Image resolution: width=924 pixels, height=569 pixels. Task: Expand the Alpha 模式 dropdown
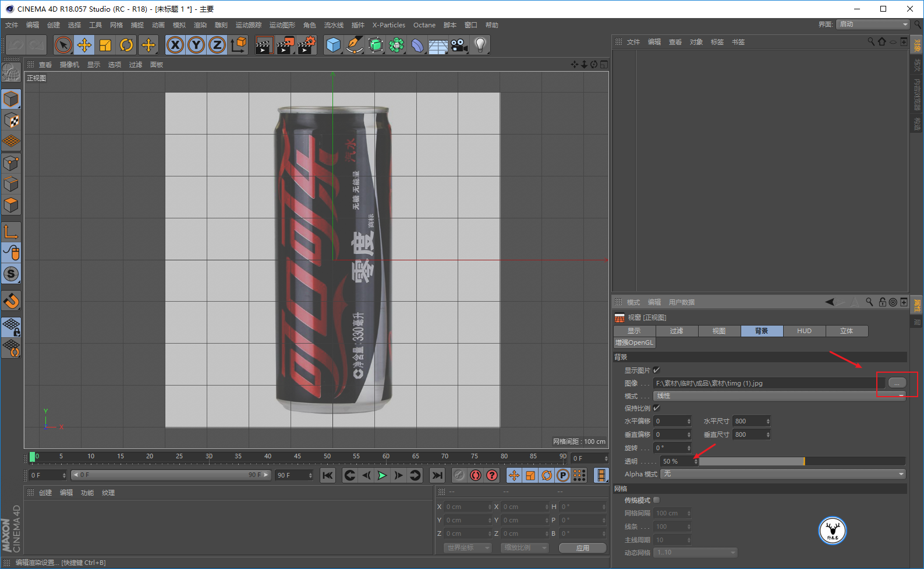click(x=783, y=474)
